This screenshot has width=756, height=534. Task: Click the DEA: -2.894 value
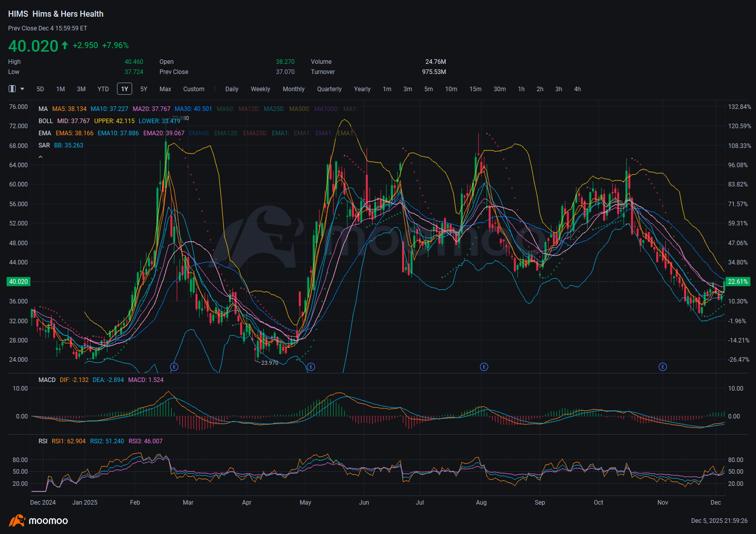[108, 380]
